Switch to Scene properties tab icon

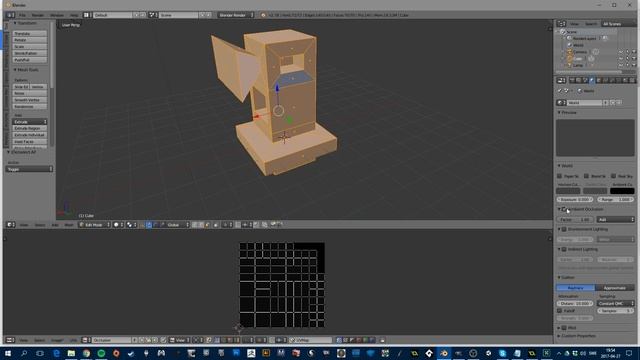(585, 80)
